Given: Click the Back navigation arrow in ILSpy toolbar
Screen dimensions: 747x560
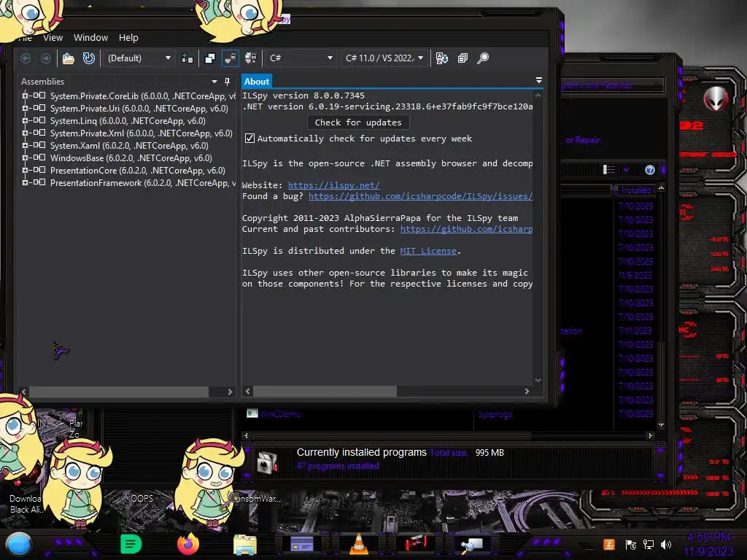Looking at the screenshot, I should tap(26, 58).
